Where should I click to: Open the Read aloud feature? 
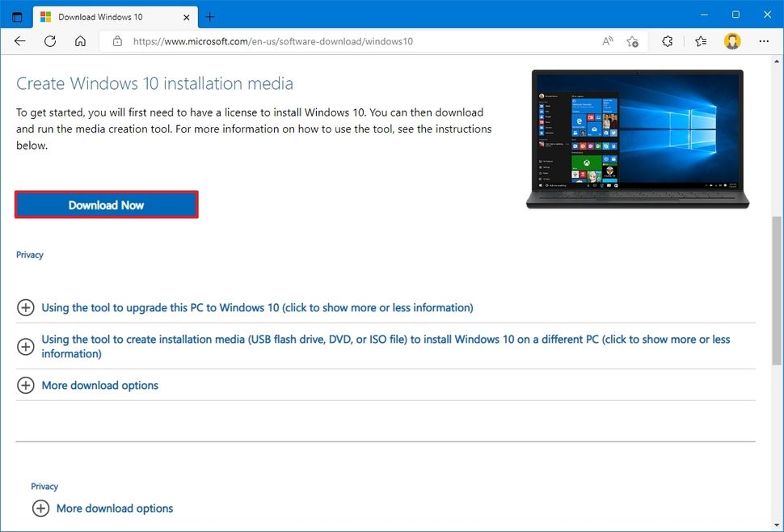click(x=607, y=41)
